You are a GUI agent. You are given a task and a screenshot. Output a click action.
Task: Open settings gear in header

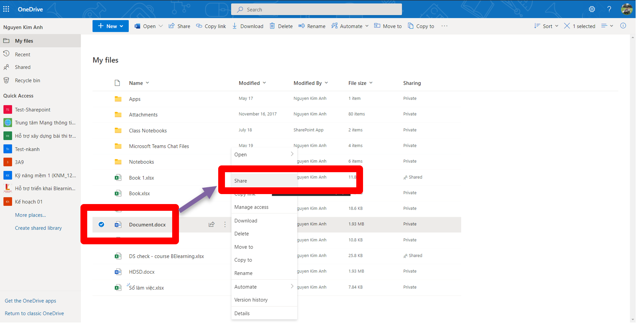pos(592,9)
